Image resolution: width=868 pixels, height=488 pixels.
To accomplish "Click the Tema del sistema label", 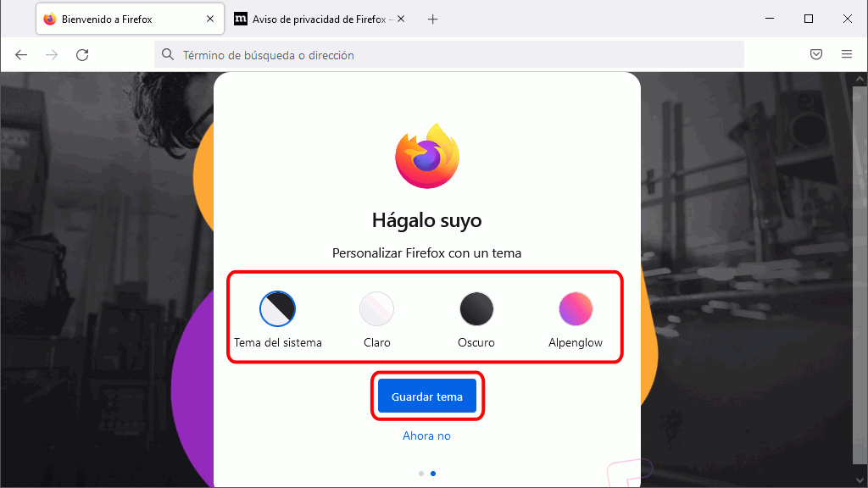I will coord(278,342).
